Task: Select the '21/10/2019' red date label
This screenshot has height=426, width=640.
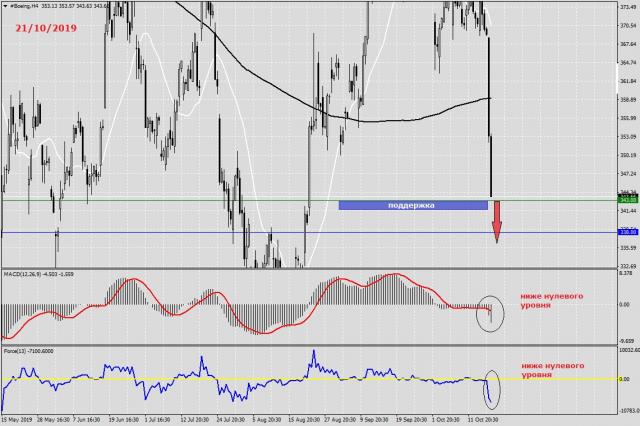Action: 47,29
